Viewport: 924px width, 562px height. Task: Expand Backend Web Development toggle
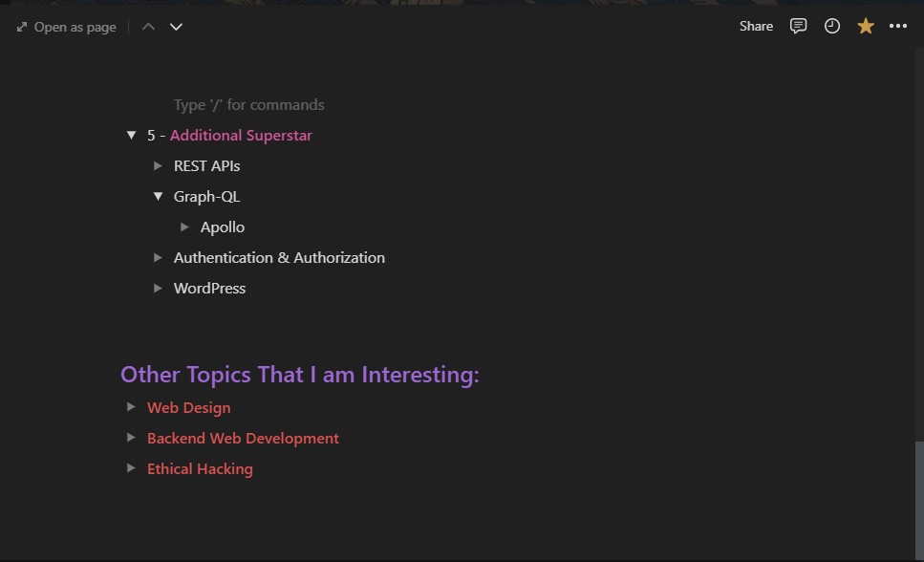[132, 438]
